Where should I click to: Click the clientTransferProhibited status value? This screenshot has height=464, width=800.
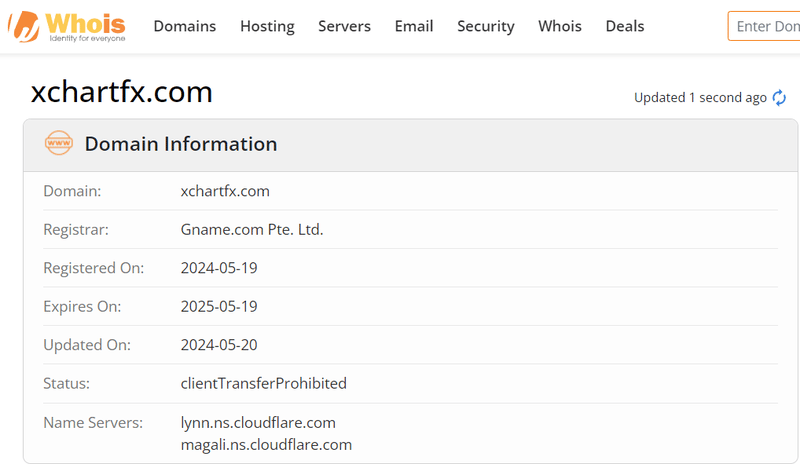coord(263,383)
